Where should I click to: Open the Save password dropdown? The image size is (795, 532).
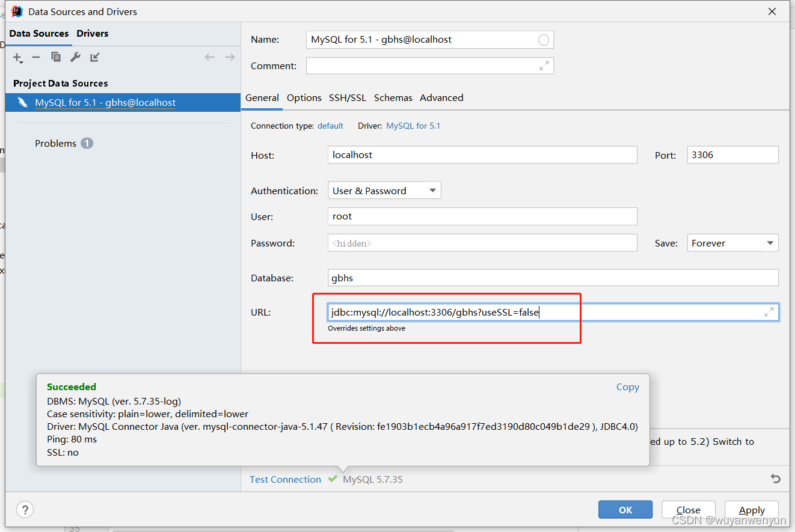click(x=732, y=243)
